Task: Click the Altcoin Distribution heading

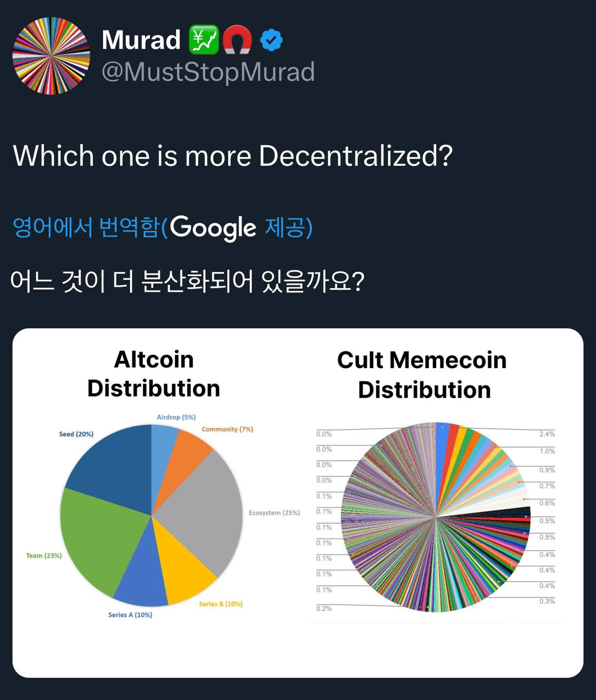Action: (154, 374)
